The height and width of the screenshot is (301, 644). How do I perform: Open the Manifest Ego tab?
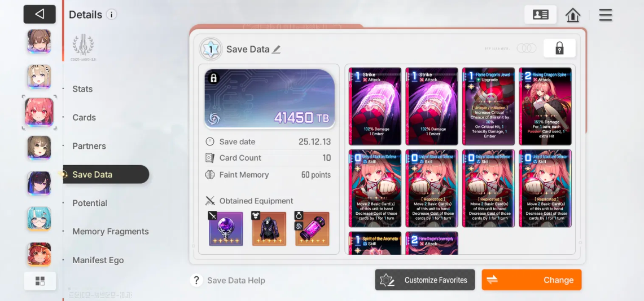tap(98, 260)
